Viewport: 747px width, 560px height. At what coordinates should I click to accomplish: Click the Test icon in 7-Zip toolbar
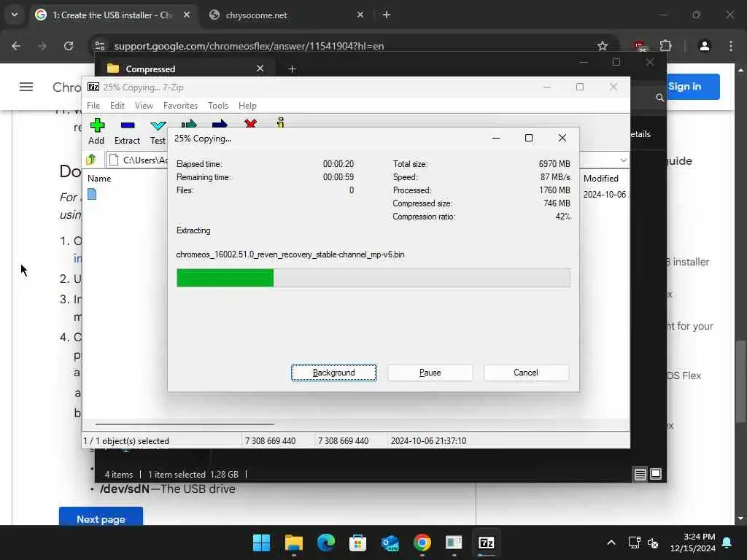(158, 125)
